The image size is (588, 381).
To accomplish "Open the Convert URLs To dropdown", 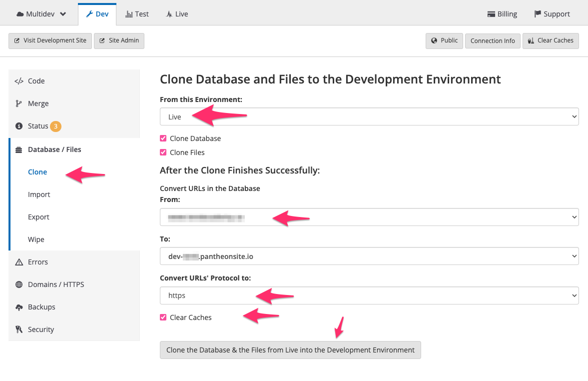I will (369, 256).
